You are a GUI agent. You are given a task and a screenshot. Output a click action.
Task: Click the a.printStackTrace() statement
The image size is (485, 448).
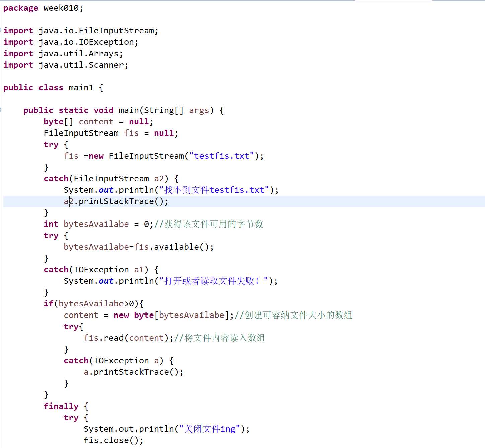tap(134, 372)
